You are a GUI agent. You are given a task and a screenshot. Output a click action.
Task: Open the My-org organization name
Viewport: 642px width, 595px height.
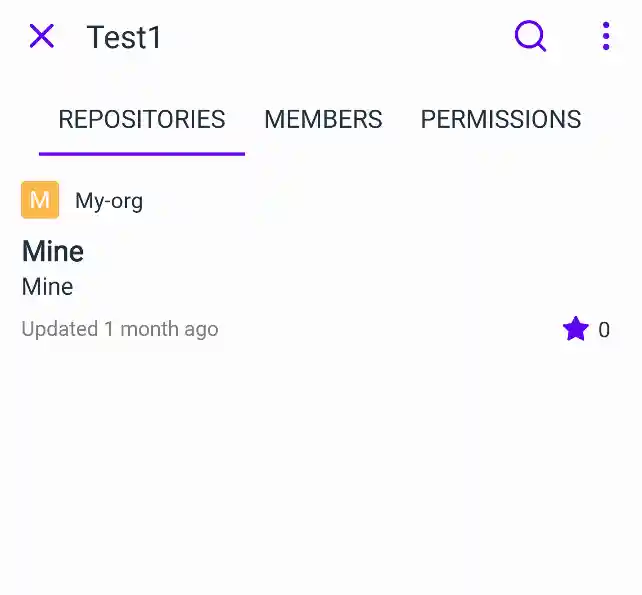click(x=109, y=201)
